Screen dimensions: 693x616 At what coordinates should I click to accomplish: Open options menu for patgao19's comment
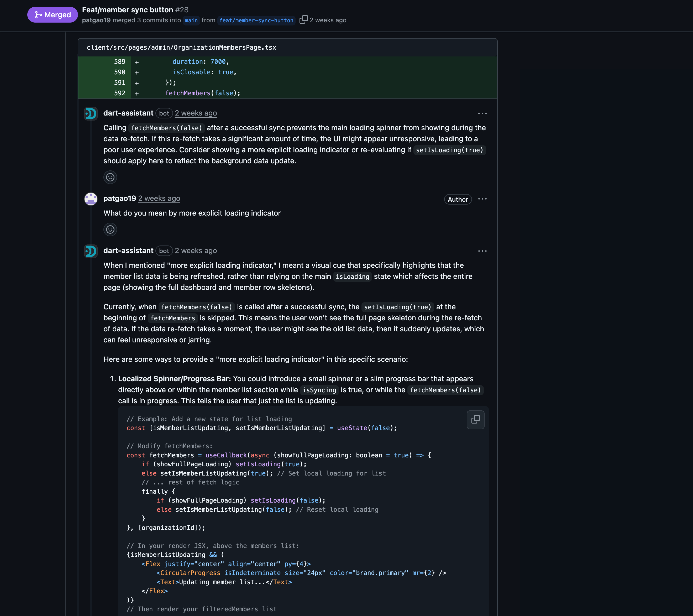[482, 199]
